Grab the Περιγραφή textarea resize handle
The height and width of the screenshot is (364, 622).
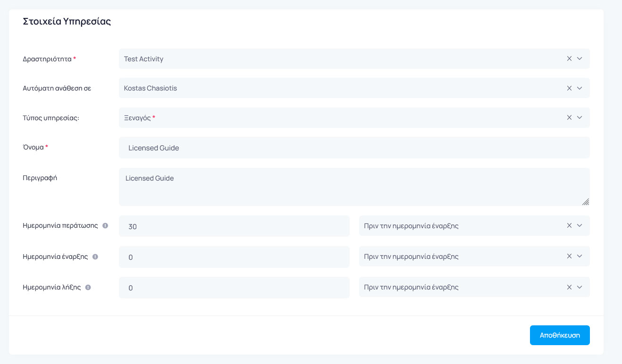(x=586, y=202)
